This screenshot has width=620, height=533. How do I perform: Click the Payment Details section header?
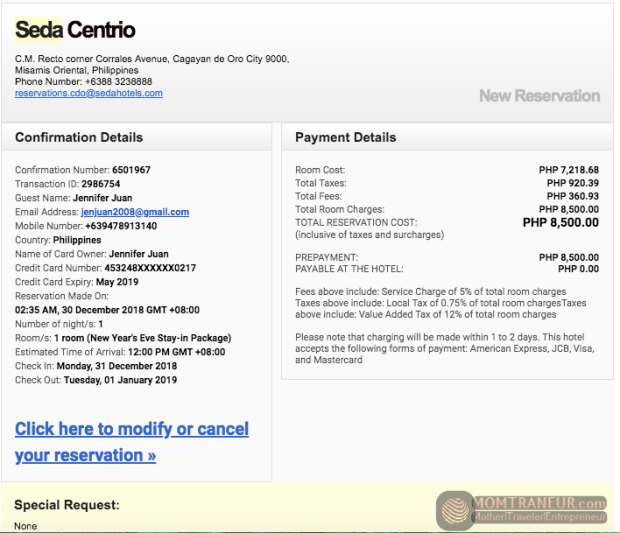point(346,137)
